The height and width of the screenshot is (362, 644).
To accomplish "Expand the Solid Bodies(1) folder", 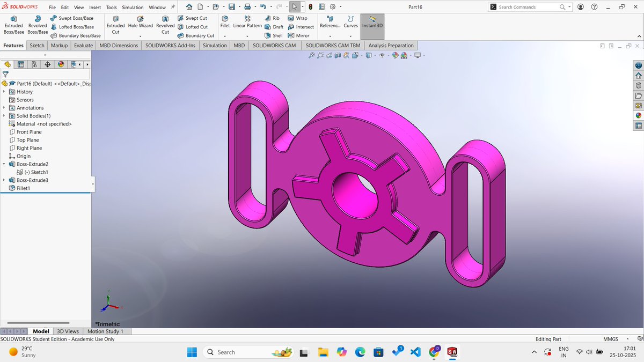I will point(4,116).
